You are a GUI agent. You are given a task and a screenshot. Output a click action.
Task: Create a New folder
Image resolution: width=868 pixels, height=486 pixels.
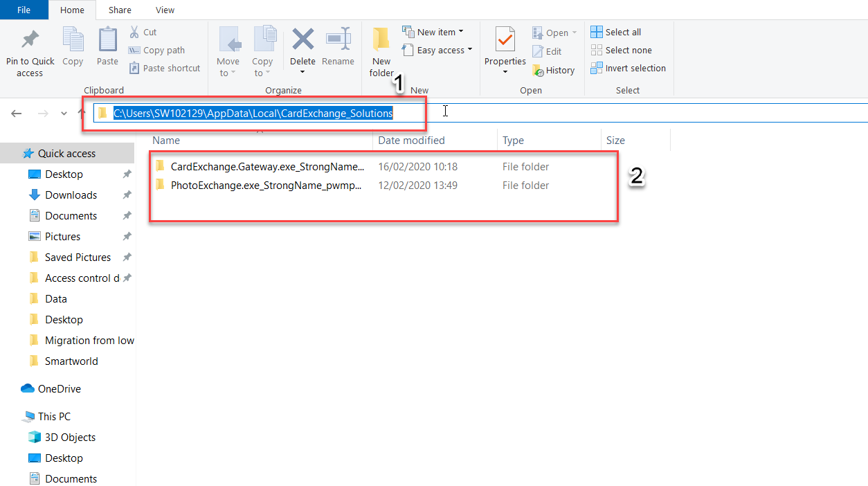point(381,51)
